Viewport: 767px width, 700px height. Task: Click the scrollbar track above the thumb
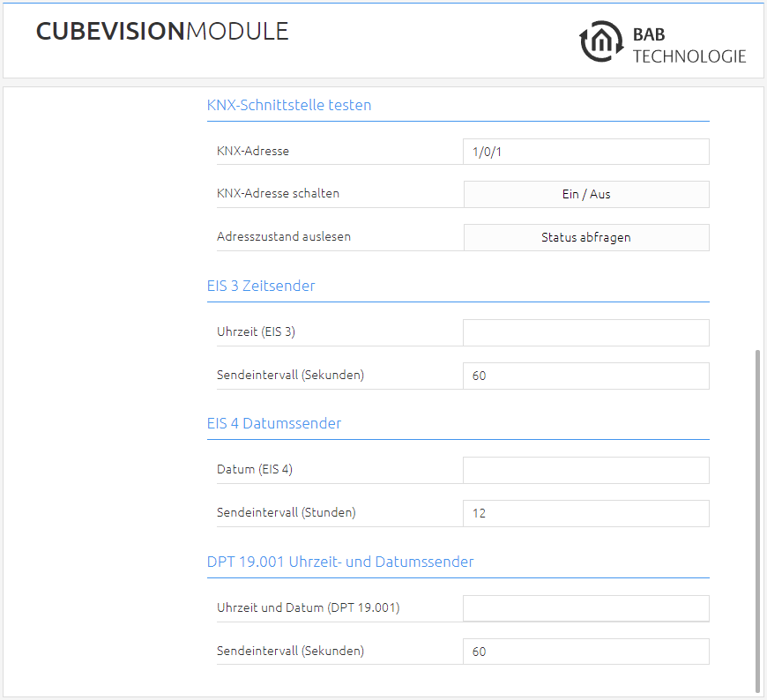[x=757, y=218]
